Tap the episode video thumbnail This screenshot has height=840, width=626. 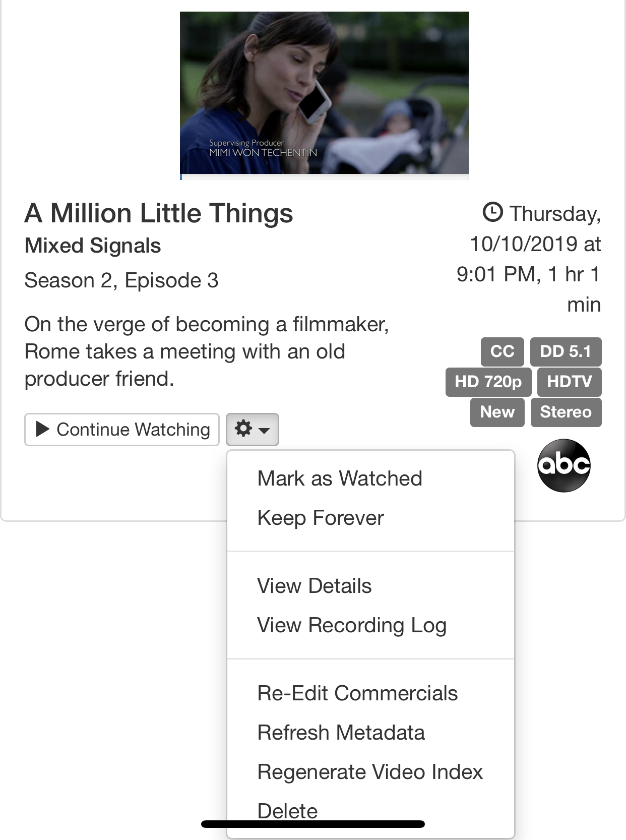324,93
